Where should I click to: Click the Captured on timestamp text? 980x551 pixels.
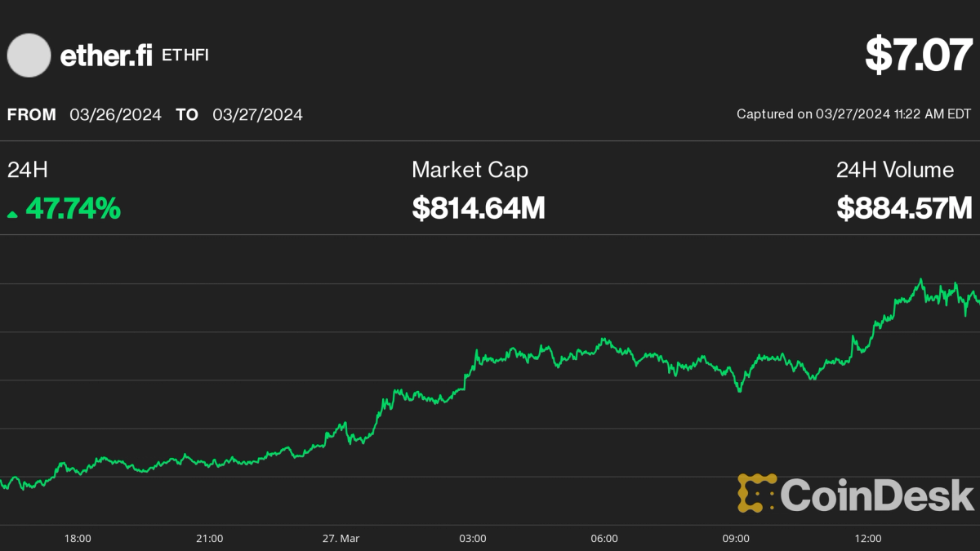tap(854, 114)
